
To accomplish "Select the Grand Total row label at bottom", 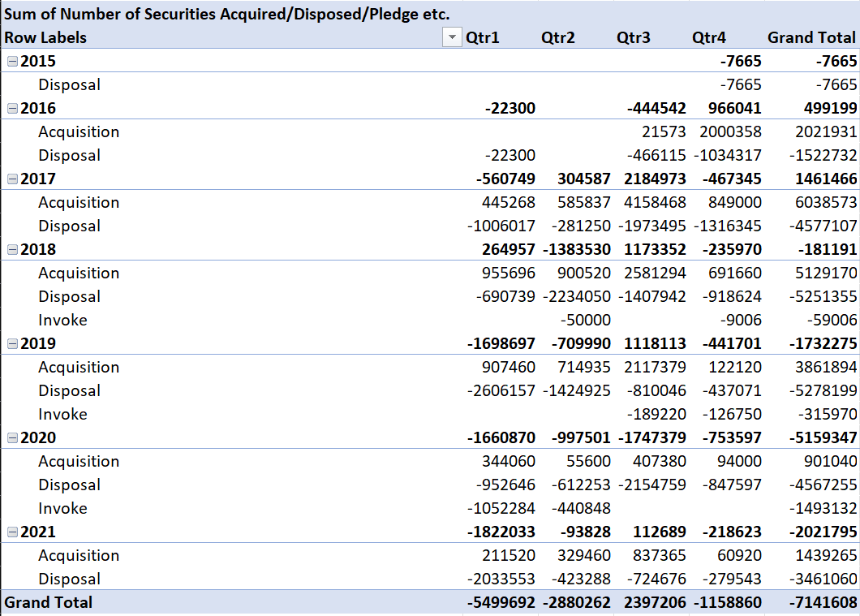I will click(x=49, y=602).
